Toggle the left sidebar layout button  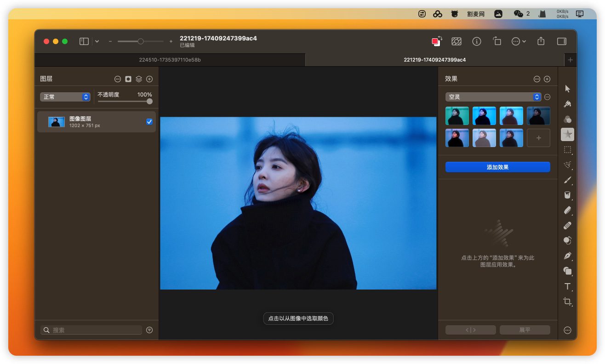[84, 41]
